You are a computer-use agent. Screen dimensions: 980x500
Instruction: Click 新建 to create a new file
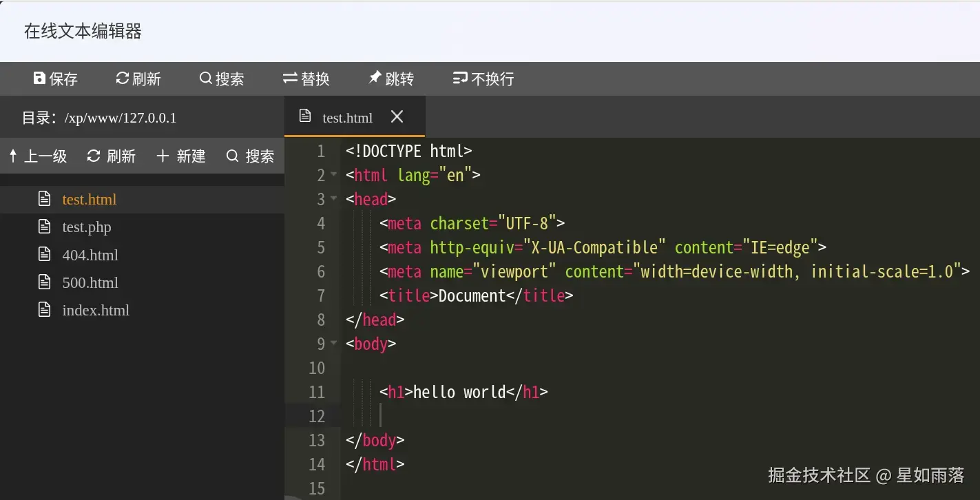tap(191, 156)
